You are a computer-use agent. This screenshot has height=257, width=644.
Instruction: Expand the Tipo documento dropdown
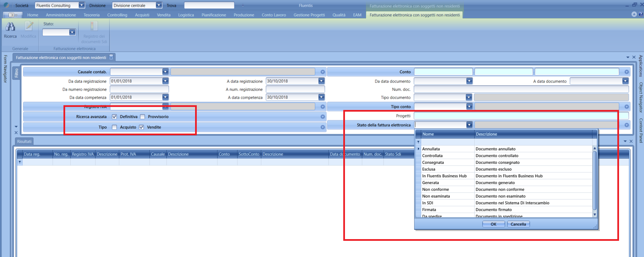[468, 97]
